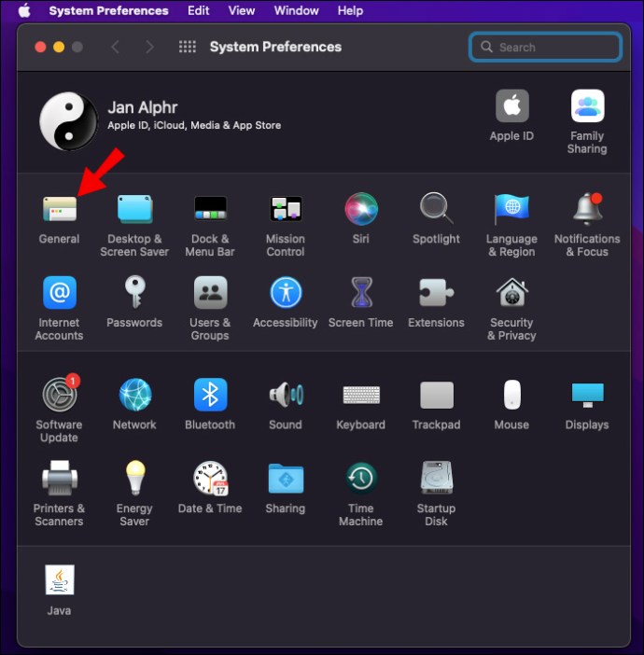Open Mission Control settings
The image size is (644, 655).
[286, 209]
